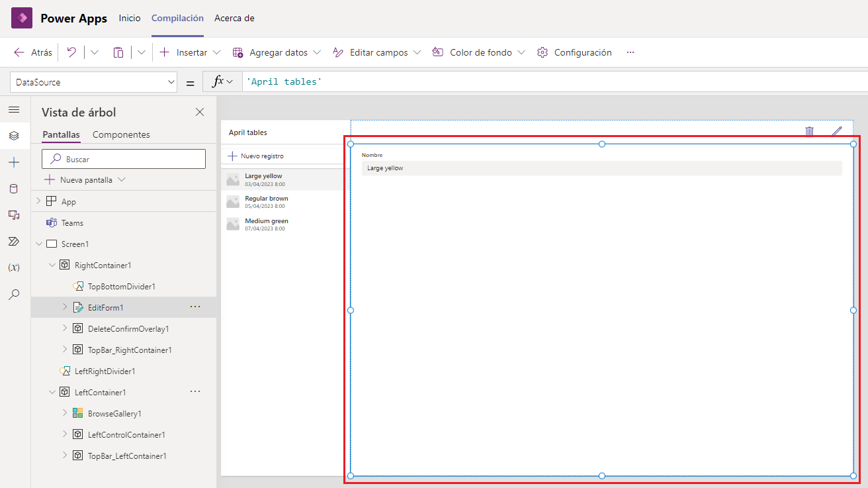Close the Vista de árbol panel
The image size is (868, 488).
200,113
